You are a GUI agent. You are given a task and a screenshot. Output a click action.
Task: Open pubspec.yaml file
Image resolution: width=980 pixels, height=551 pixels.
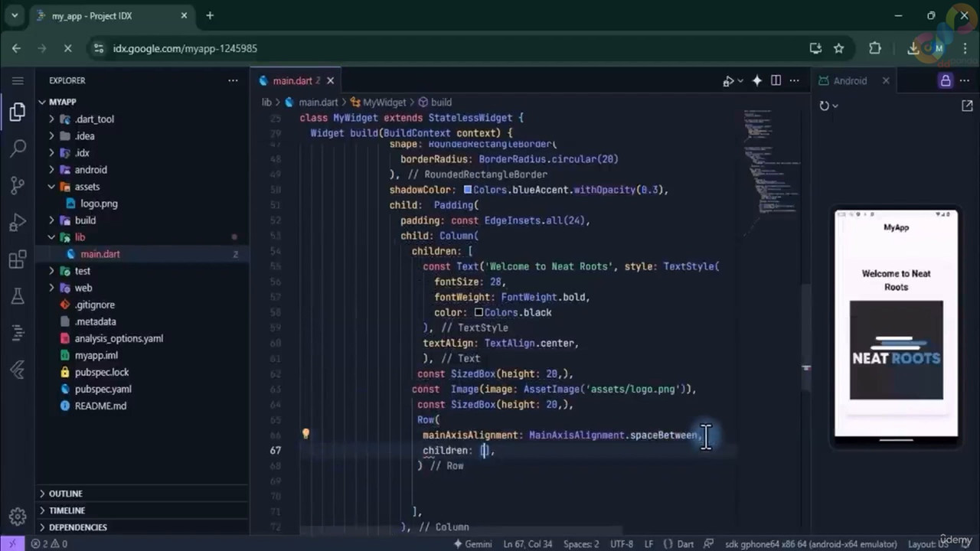[103, 389]
